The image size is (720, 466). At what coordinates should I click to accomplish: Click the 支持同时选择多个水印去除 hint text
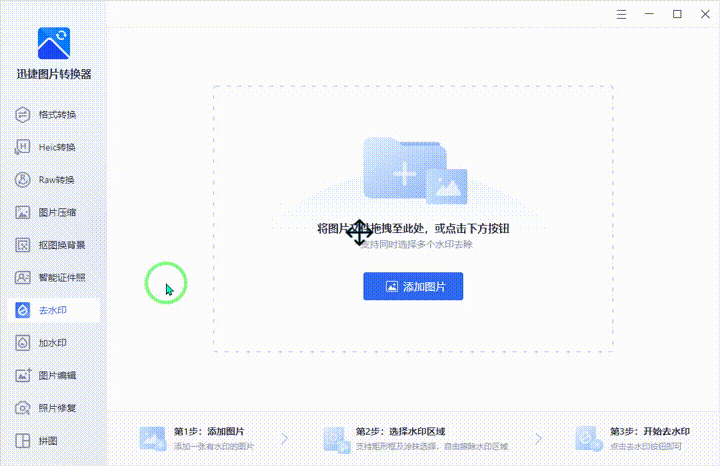pyautogui.click(x=416, y=244)
